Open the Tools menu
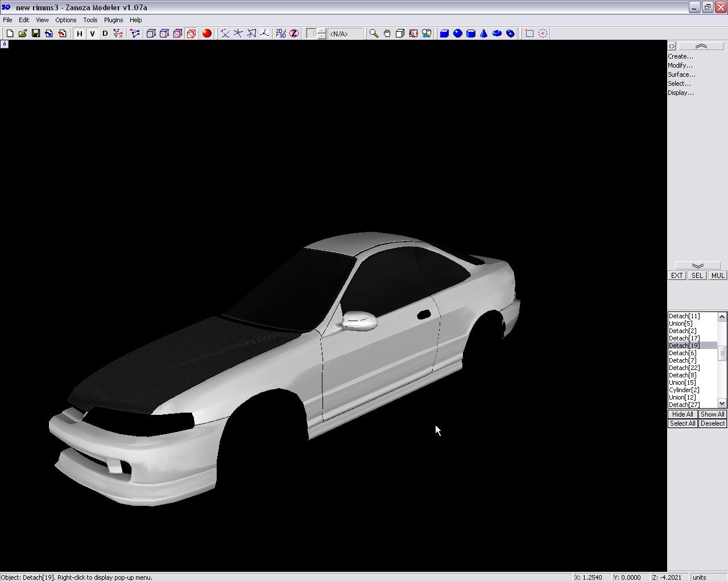Image resolution: width=728 pixels, height=582 pixels. click(90, 20)
